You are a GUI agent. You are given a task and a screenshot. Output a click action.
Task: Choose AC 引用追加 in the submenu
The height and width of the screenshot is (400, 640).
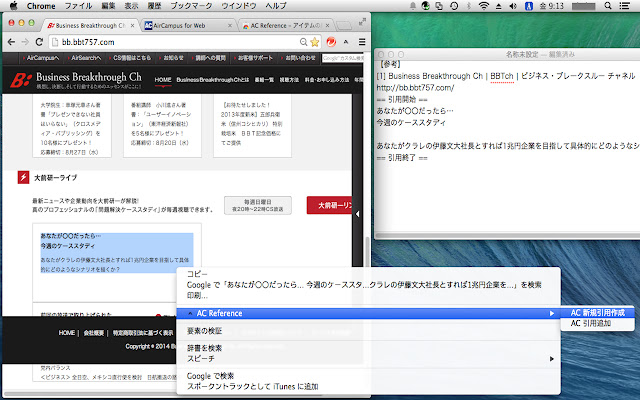[597, 323]
